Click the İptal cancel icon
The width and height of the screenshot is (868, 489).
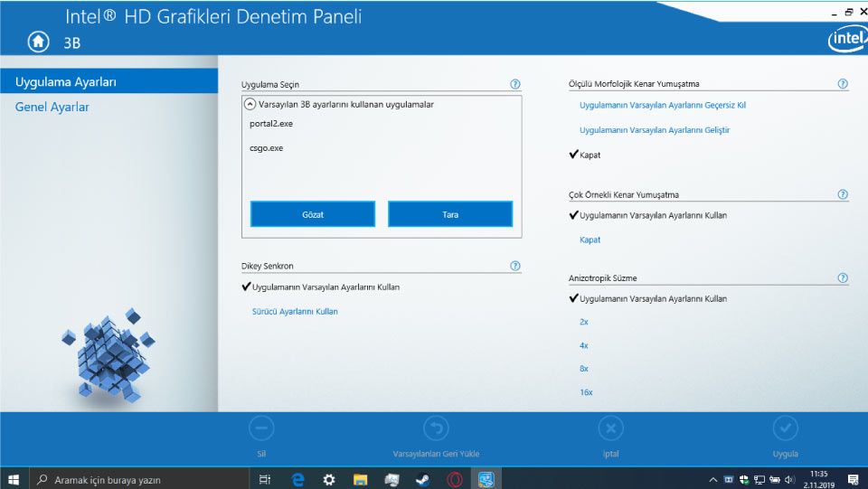[610, 428]
